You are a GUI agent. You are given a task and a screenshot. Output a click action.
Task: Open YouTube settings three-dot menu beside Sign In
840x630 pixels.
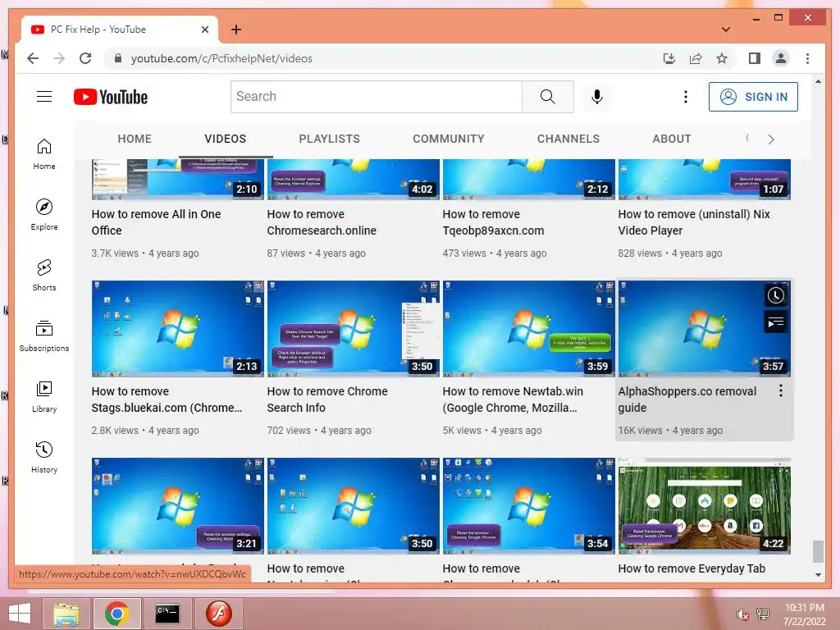coord(685,97)
